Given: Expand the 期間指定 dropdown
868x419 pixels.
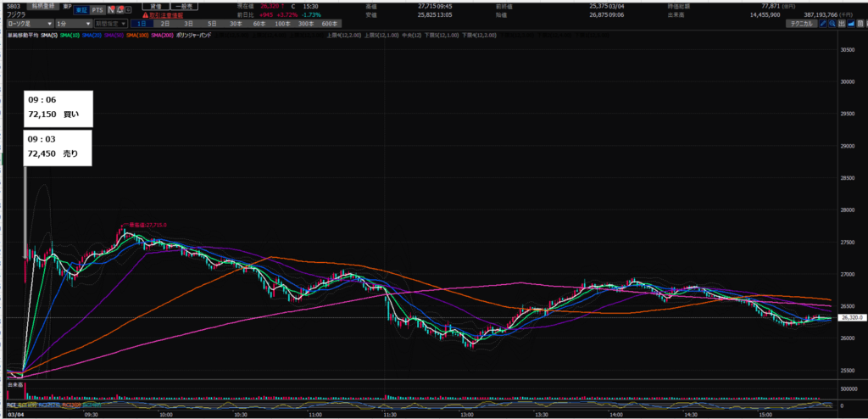Looking at the screenshot, I should [x=110, y=24].
